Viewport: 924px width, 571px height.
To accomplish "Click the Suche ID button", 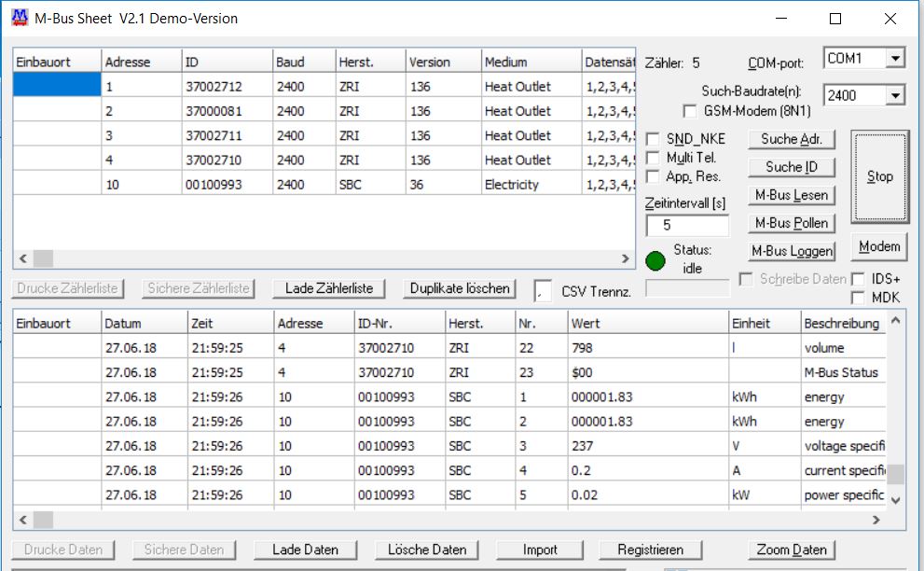I will click(x=792, y=167).
